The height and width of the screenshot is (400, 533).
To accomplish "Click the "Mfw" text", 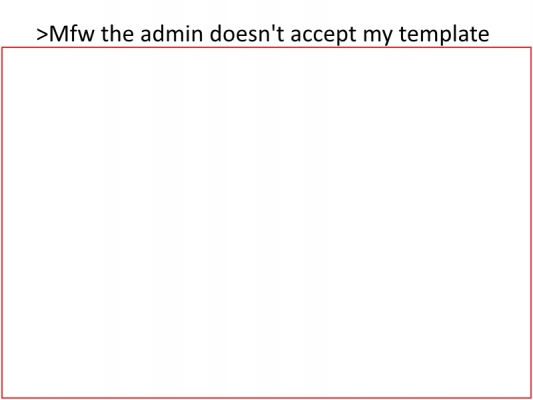I will [x=72, y=34].
